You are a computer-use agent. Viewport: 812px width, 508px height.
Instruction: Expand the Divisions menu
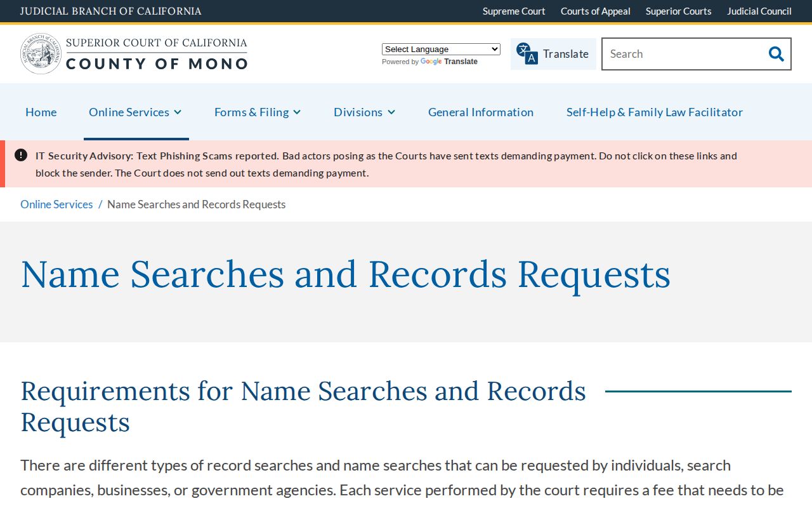365,112
